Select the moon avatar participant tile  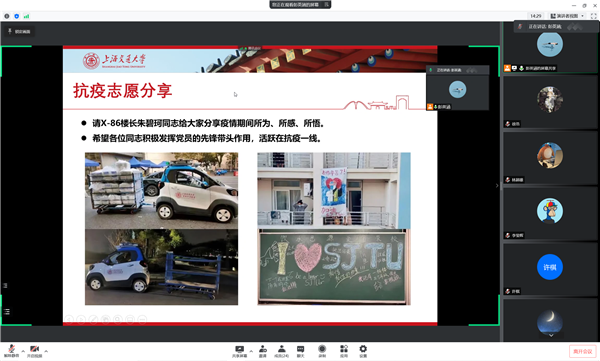(550, 320)
